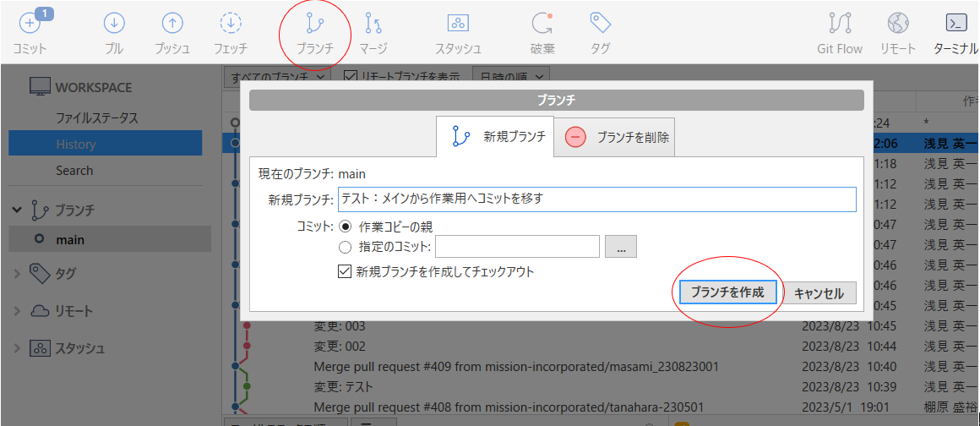
Task: Click the Push (プッシュ) toolbar icon
Action: click(172, 25)
